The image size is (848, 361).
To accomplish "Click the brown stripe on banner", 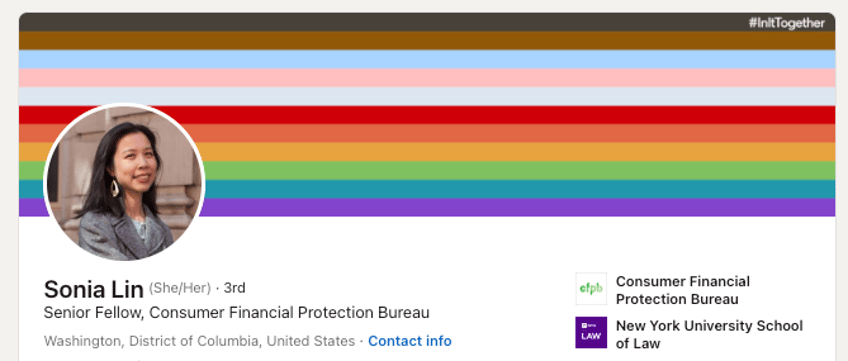I will 427,41.
